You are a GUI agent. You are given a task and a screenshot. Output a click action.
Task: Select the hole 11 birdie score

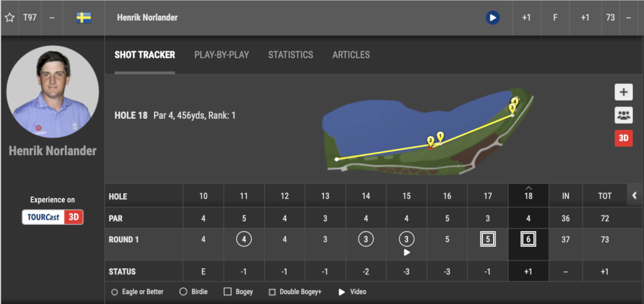click(244, 239)
